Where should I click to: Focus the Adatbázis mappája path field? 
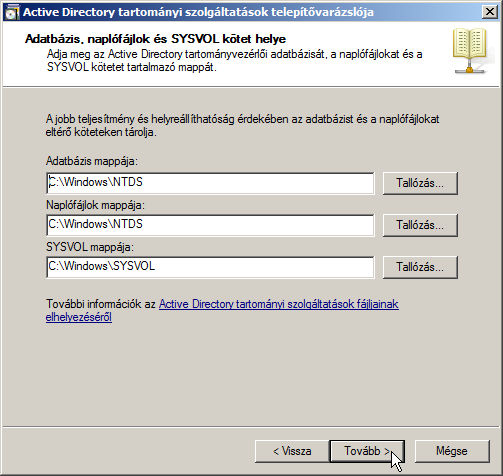click(x=210, y=183)
